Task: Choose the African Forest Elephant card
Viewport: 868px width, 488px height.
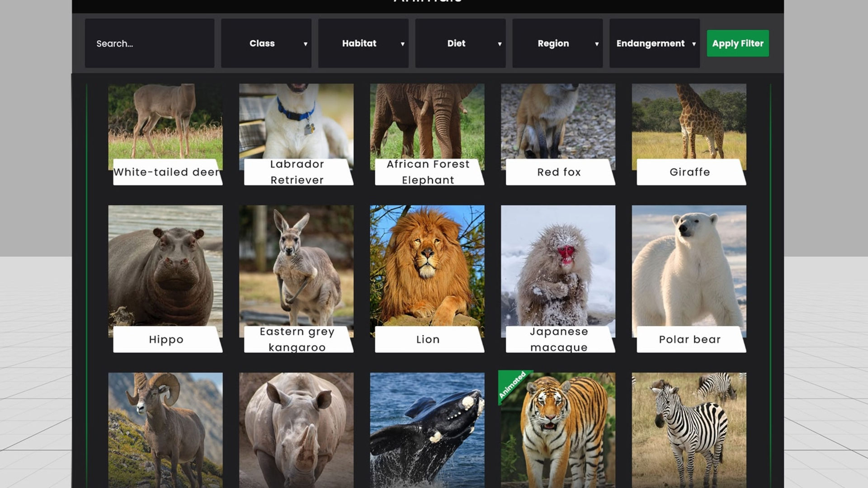Action: tap(427, 134)
